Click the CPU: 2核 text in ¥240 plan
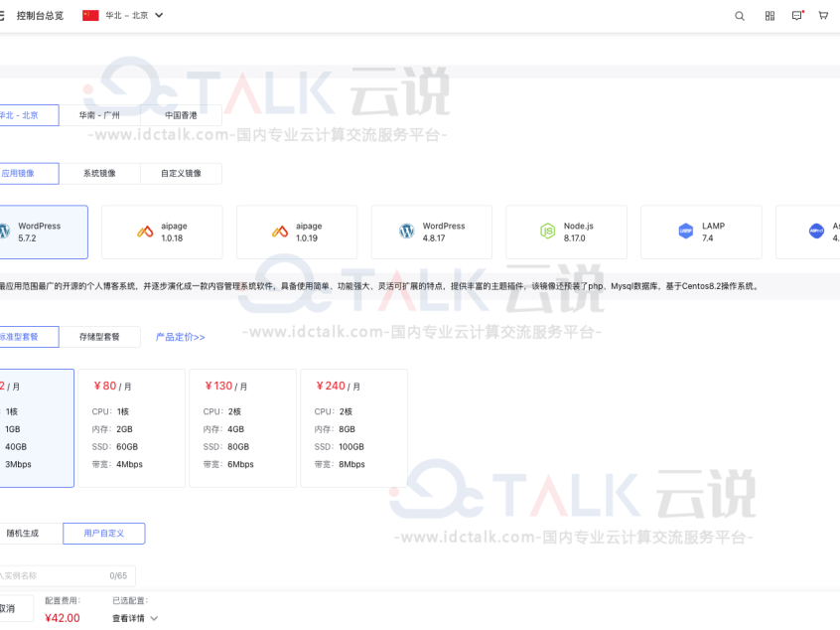This screenshot has width=840, height=630. click(x=334, y=411)
